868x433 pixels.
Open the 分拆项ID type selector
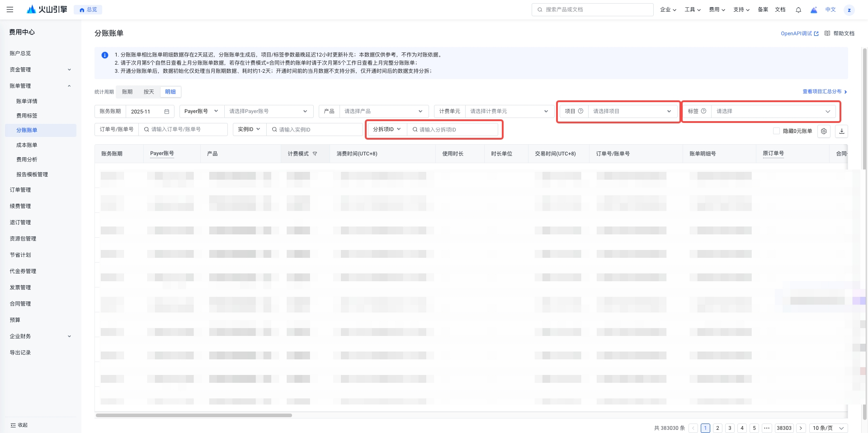coord(387,129)
